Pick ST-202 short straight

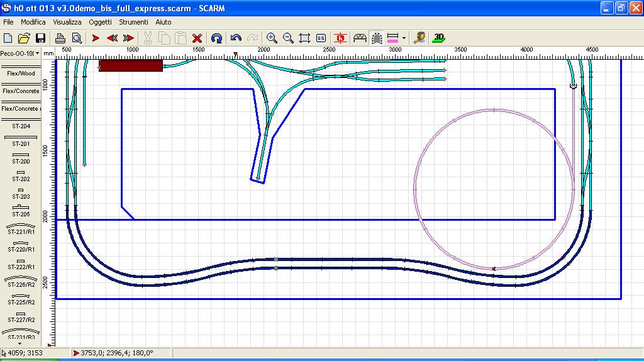pyautogui.click(x=21, y=175)
